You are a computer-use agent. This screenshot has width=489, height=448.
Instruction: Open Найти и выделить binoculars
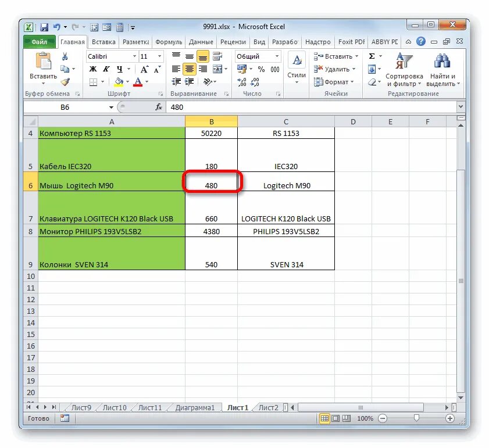pos(442,70)
